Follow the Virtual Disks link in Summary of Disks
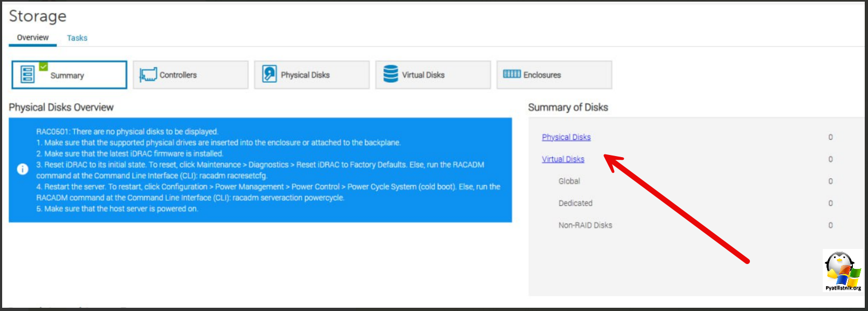This screenshot has width=868, height=311. pos(563,159)
